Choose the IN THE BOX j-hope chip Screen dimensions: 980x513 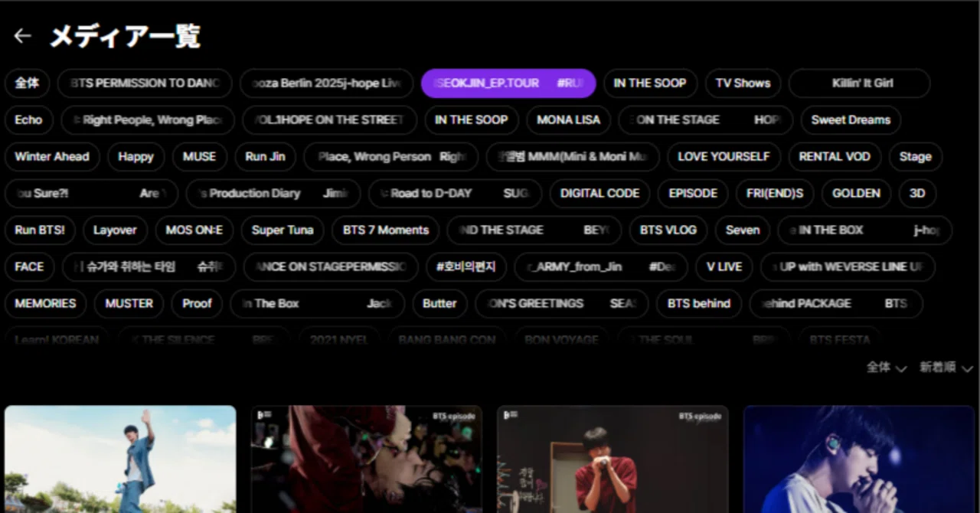(865, 230)
